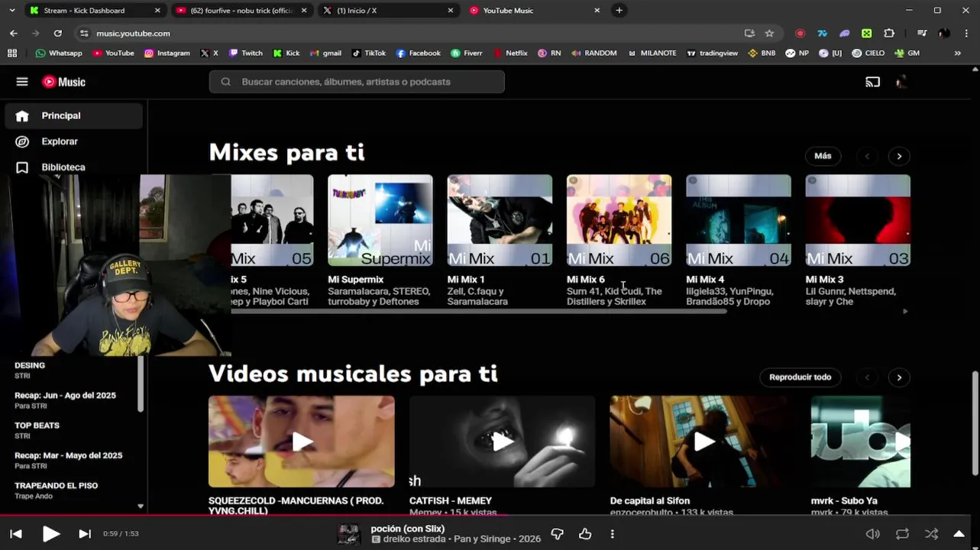Play the mvrk - Subo Ya video
Screen dimensions: 980x550
pyautogui.click(x=861, y=442)
